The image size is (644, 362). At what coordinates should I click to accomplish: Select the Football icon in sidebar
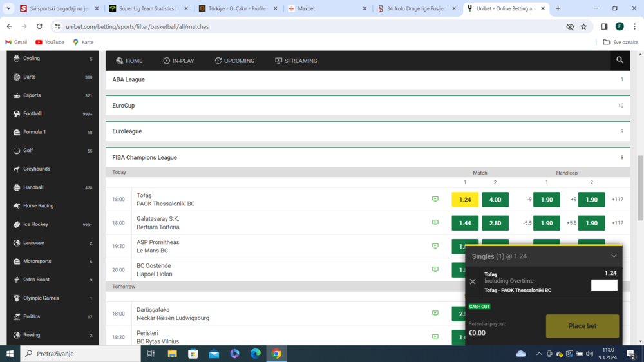(17, 114)
